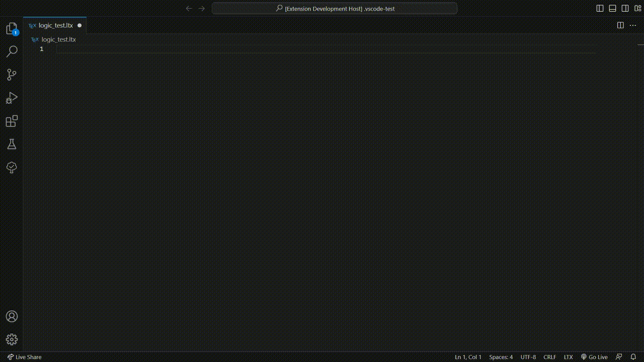This screenshot has width=644, height=362.
Task: Click the Live Share status bar button
Action: [x=24, y=357]
